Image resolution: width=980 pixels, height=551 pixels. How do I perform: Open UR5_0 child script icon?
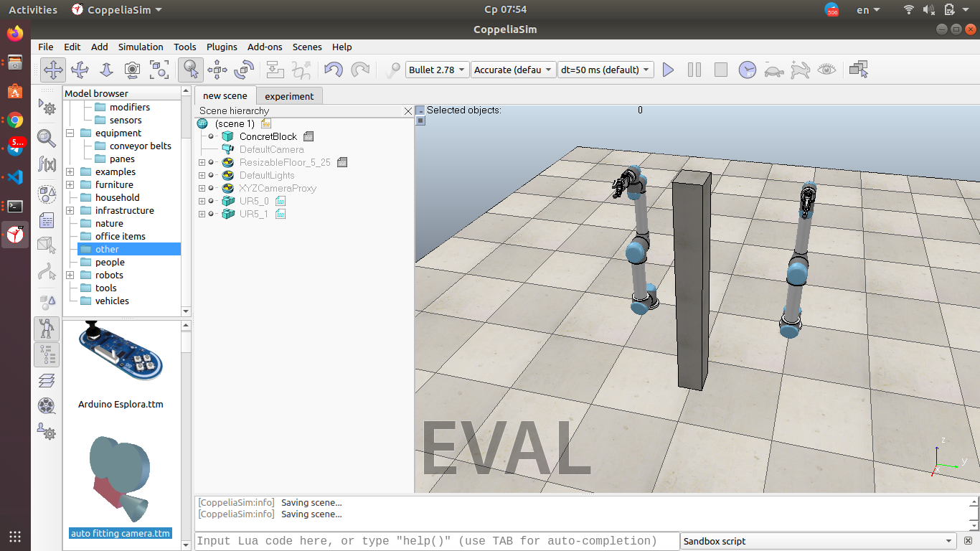(x=281, y=201)
